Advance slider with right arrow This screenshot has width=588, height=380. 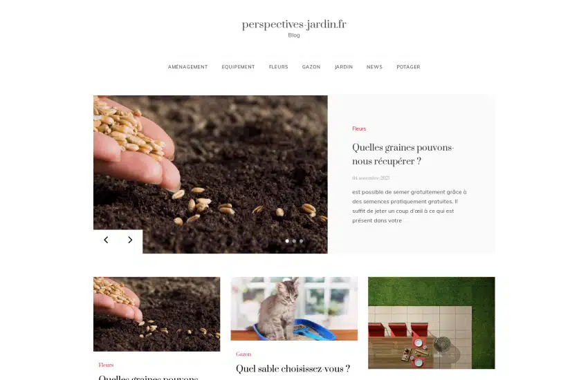tap(130, 240)
